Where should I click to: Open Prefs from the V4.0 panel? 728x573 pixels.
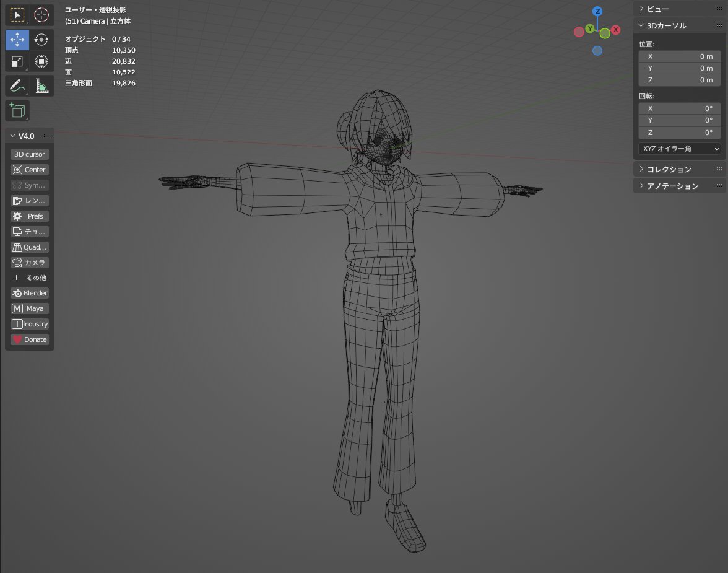(28, 216)
